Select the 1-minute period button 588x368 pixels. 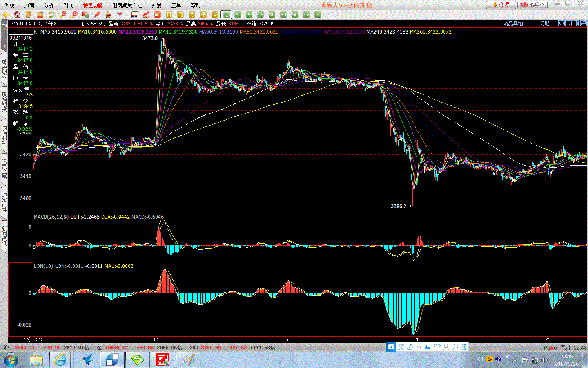point(227,15)
